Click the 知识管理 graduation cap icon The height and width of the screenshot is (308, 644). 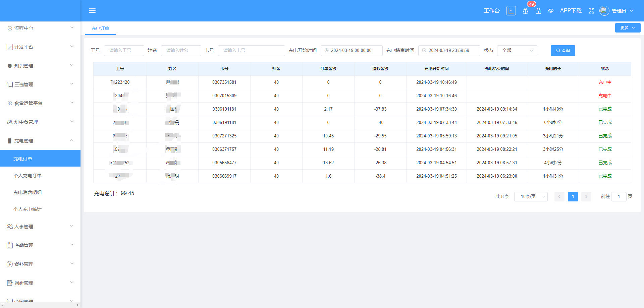pos(10,66)
